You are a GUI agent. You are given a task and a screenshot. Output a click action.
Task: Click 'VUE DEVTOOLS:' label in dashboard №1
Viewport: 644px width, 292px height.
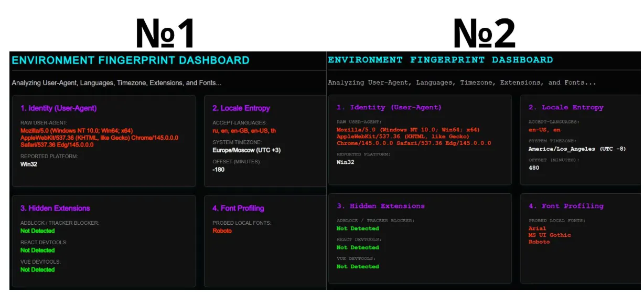click(40, 262)
